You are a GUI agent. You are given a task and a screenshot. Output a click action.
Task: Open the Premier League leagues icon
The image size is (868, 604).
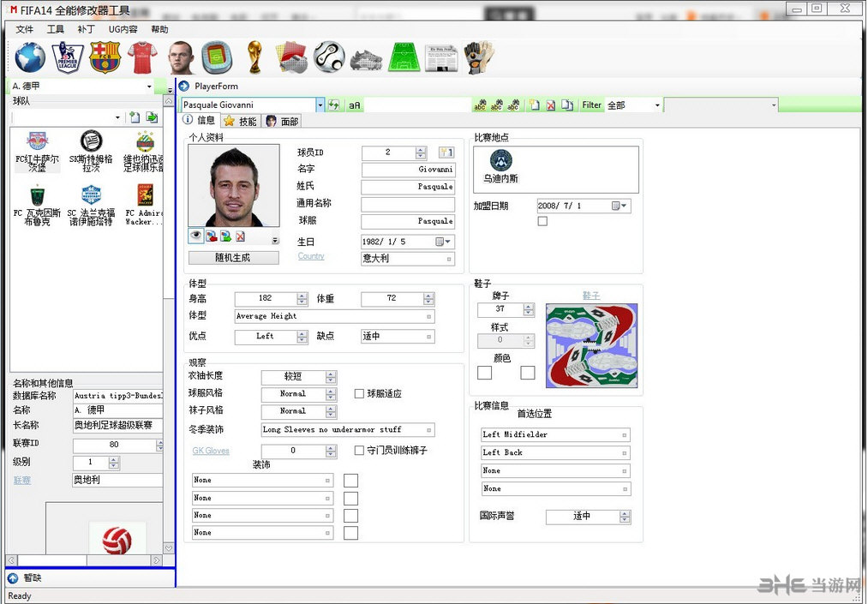[68, 57]
